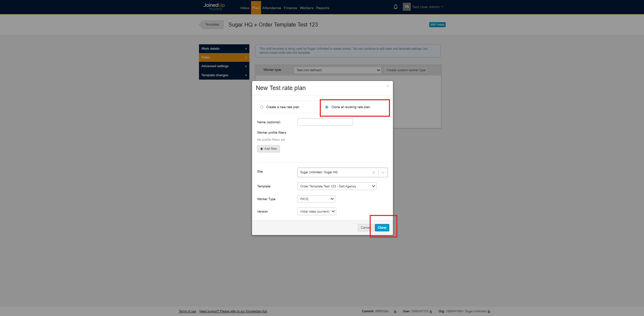Click the blue Clone button

point(382,228)
